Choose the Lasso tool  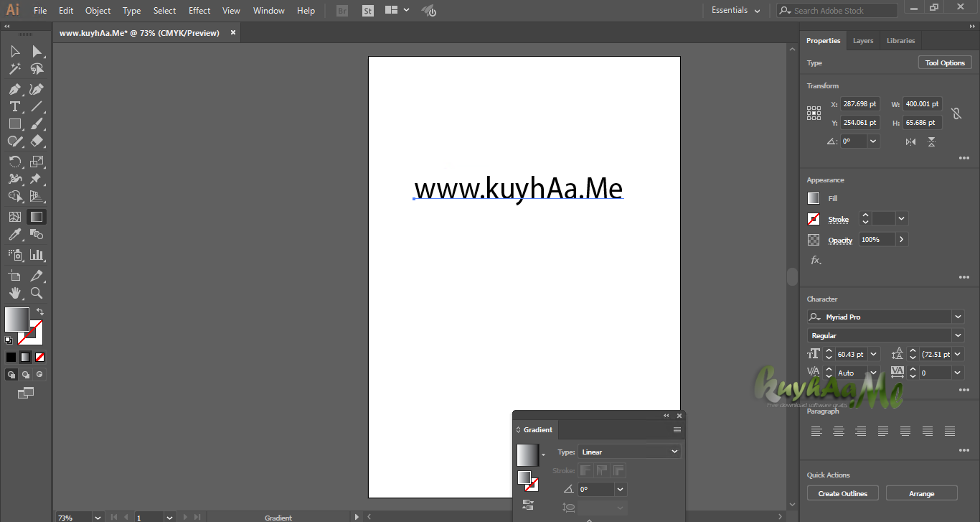click(x=37, y=69)
